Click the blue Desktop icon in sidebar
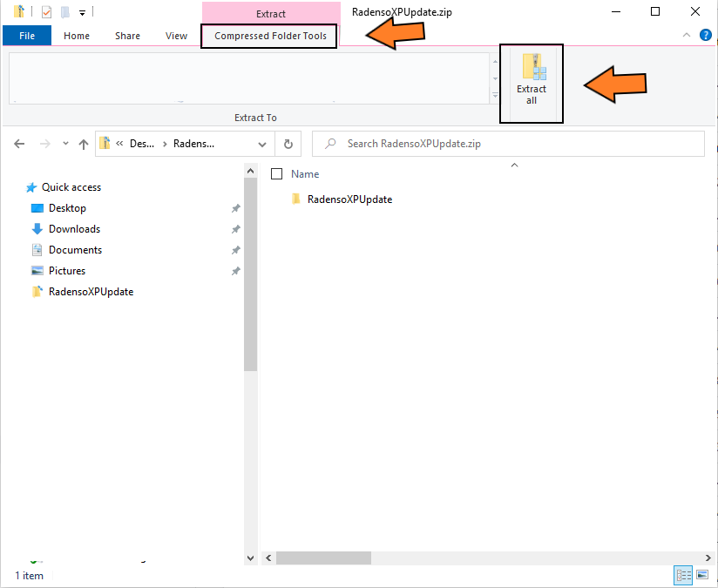Screen dimensions: 718x588 [x=37, y=208]
